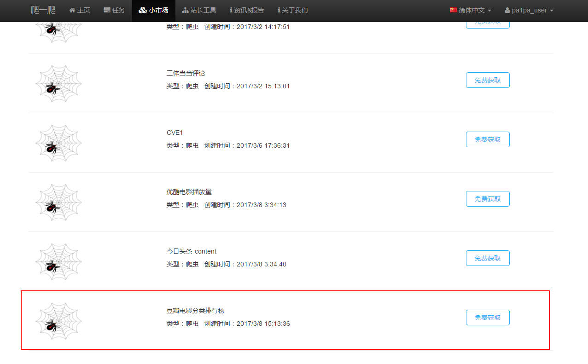Click the spider web thumbnail for 豆瓣电影分类排行榜

coord(58,321)
